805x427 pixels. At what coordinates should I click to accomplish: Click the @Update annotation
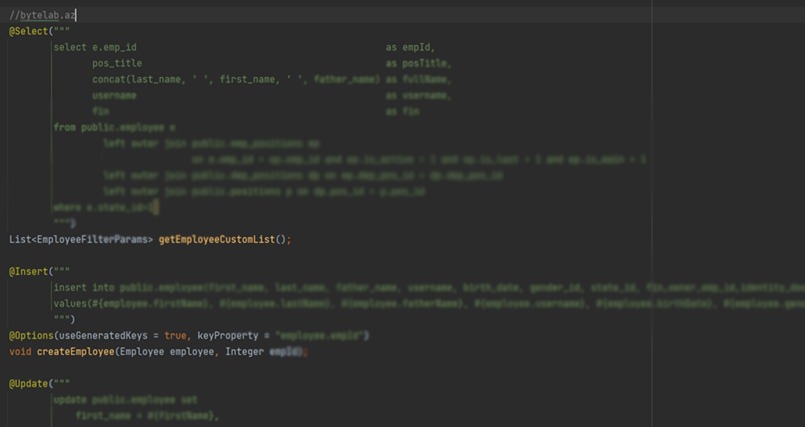tap(27, 383)
